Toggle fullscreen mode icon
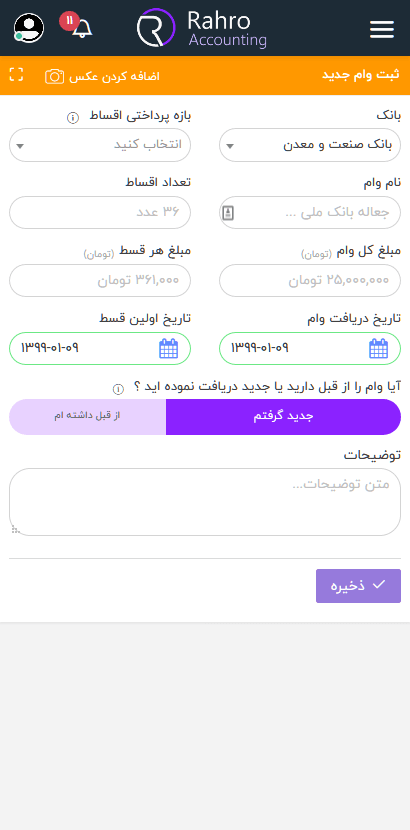 pos(16,75)
